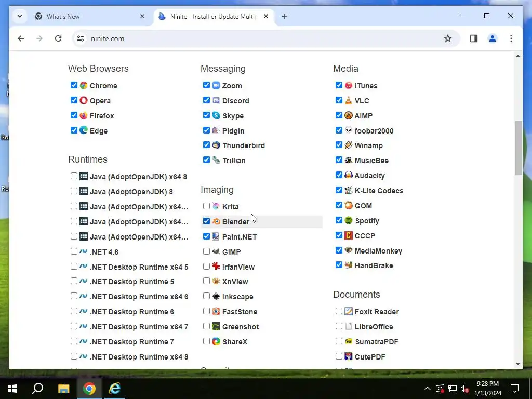Click the CCCP icon

pyautogui.click(x=349, y=235)
